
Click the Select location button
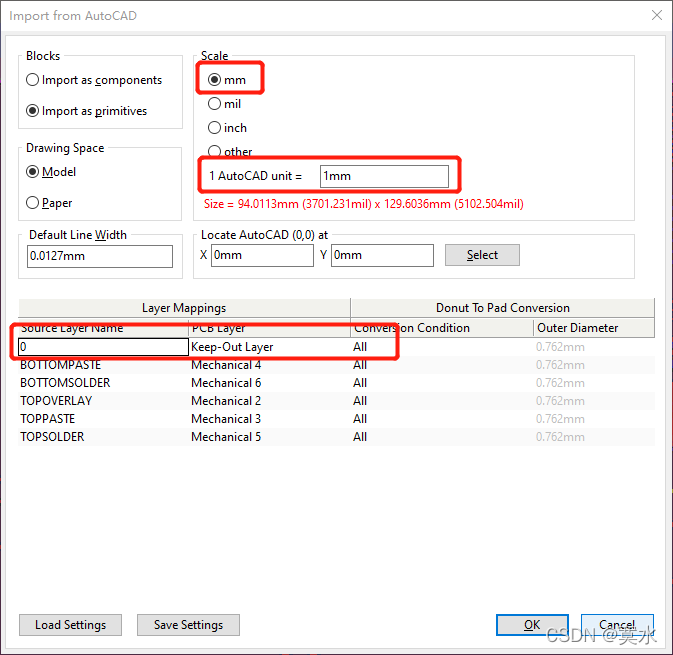482,255
